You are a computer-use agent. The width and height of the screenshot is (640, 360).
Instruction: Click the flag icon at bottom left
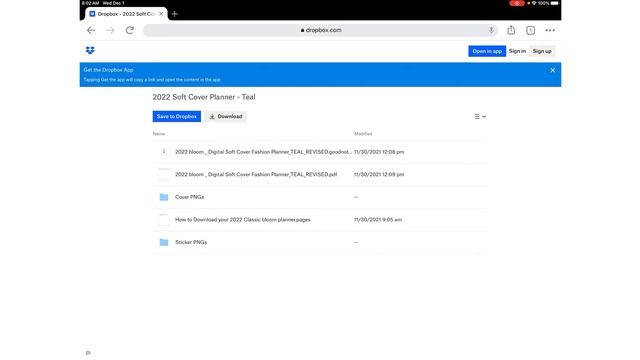pos(88,353)
